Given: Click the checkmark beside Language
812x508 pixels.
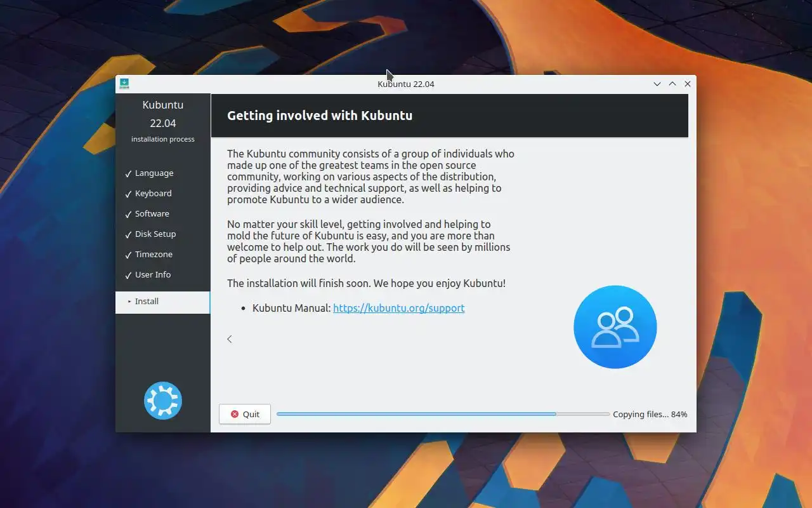Looking at the screenshot, I should click(128, 173).
